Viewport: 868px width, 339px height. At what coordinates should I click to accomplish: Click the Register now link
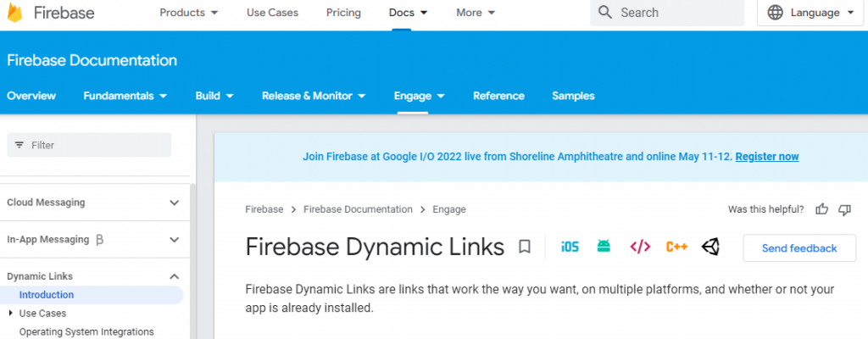[x=766, y=157]
